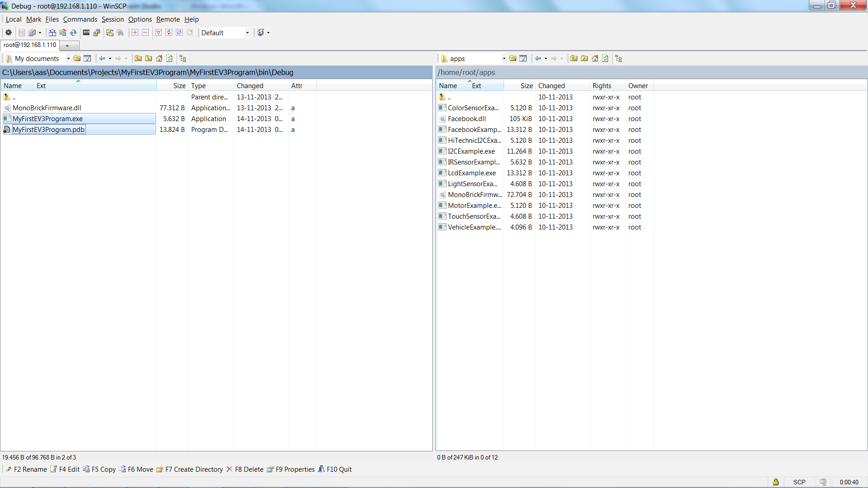The height and width of the screenshot is (488, 868).
Task: Go to local home directory icon
Action: tap(159, 58)
